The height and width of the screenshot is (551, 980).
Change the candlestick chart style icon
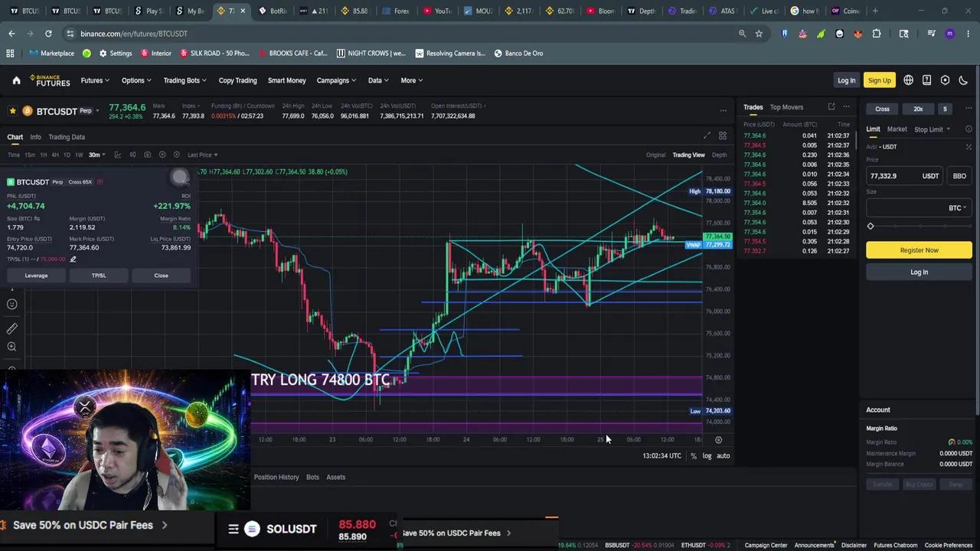(132, 155)
